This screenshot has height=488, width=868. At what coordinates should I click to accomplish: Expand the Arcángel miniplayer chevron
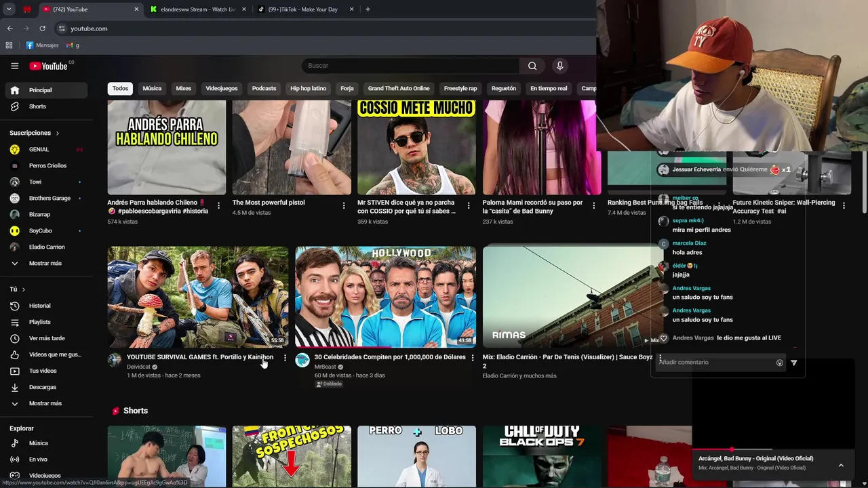[841, 465]
